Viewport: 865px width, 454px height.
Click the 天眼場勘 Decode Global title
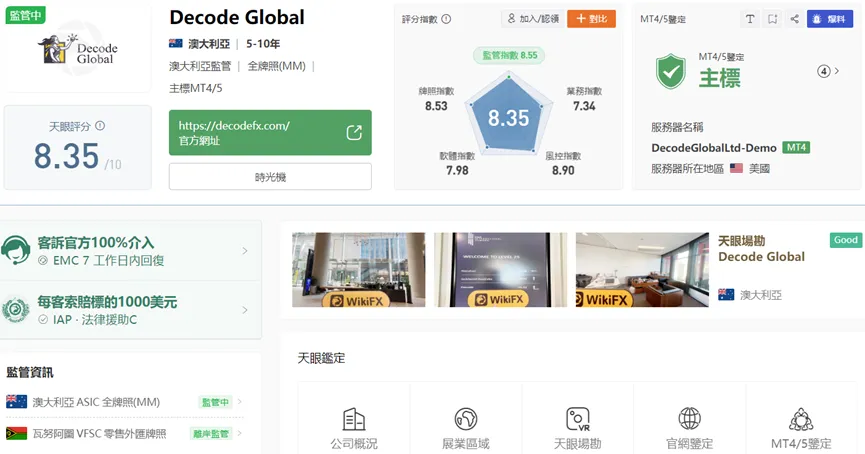(x=761, y=249)
